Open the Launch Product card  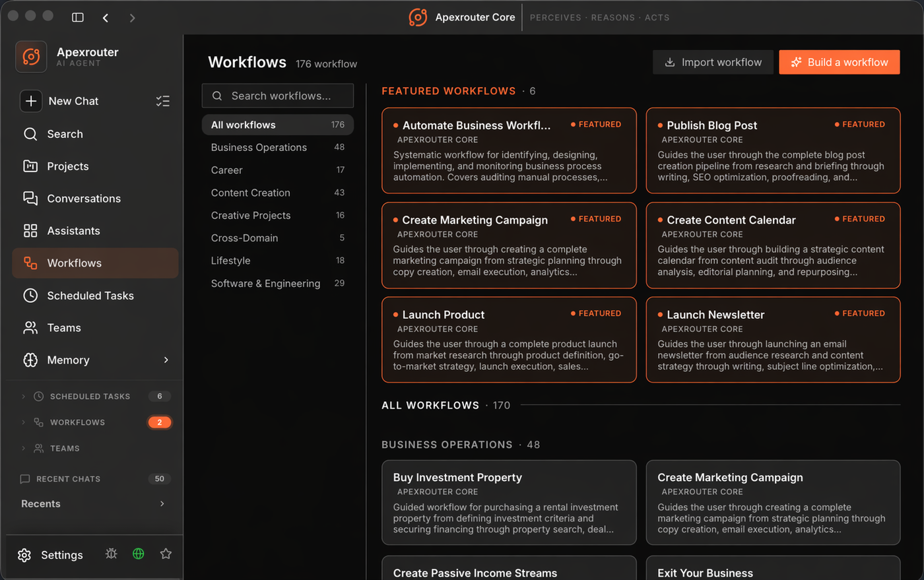tap(509, 340)
